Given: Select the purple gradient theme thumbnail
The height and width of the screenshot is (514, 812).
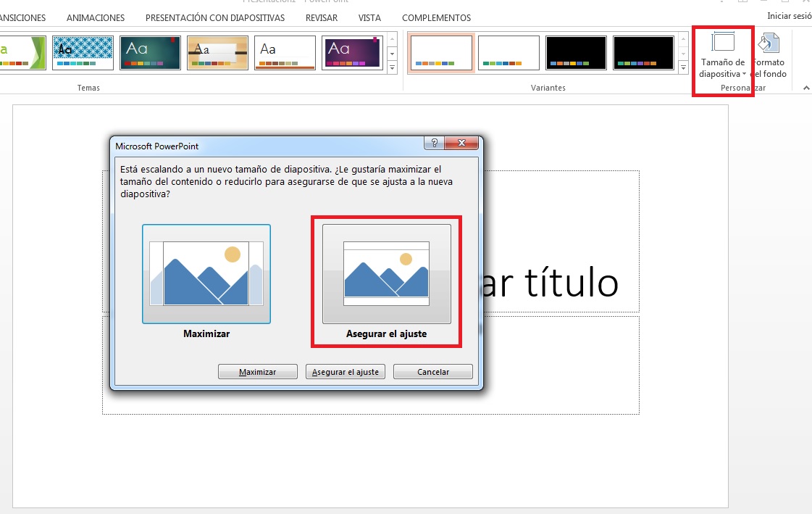Looking at the screenshot, I should coord(352,53).
